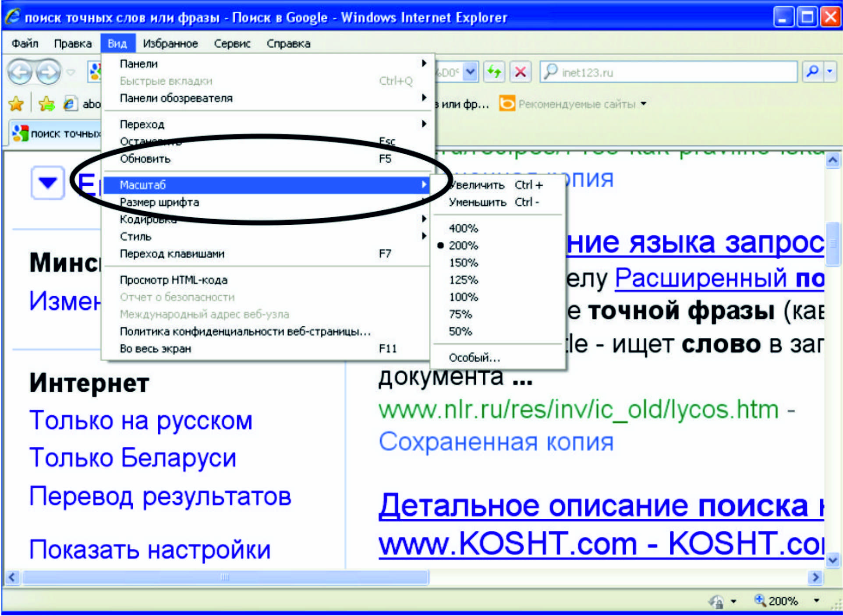Click the IE page icon beside 'abo' favorite
The image size is (843, 616).
click(70, 104)
